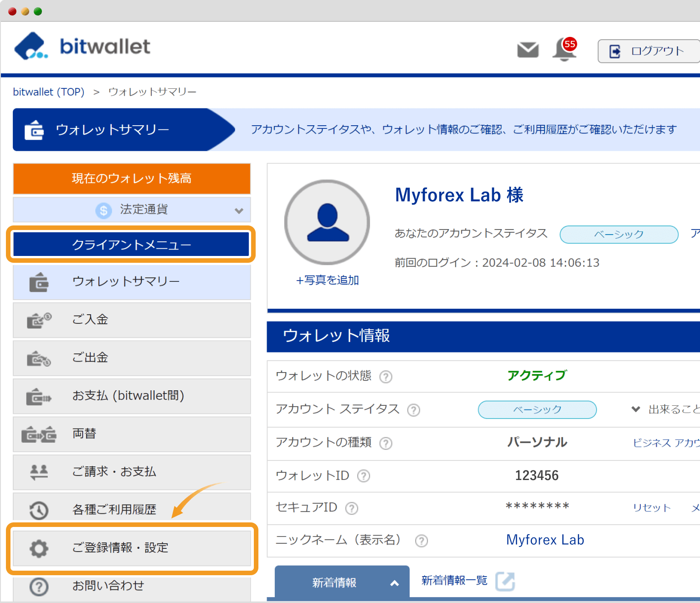The image size is (700, 603).
Task: Open the ご入金 menu item
Action: point(132,320)
